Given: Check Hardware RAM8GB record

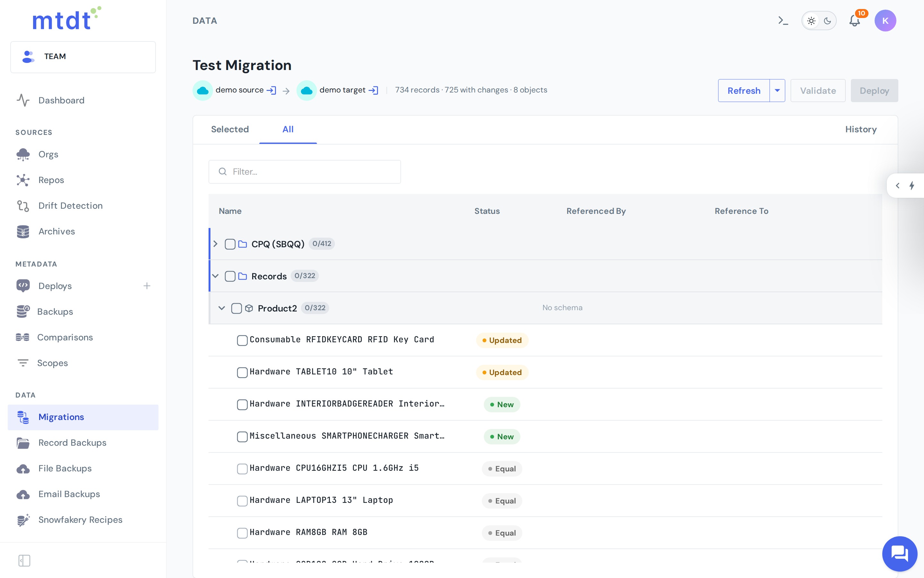Looking at the screenshot, I should 242,533.
